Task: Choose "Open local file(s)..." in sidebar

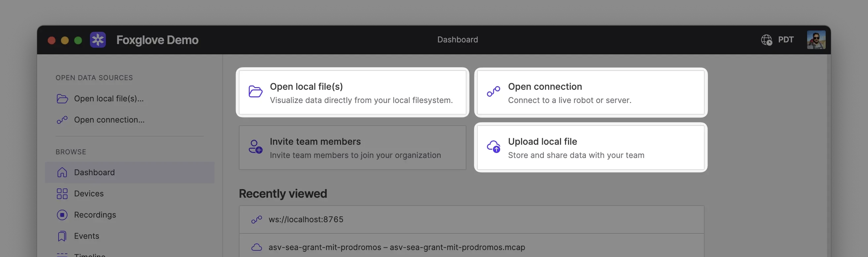Action: click(108, 98)
